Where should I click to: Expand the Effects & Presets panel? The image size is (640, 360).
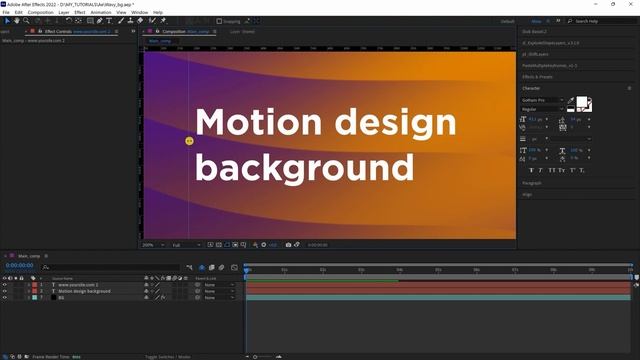tap(537, 77)
